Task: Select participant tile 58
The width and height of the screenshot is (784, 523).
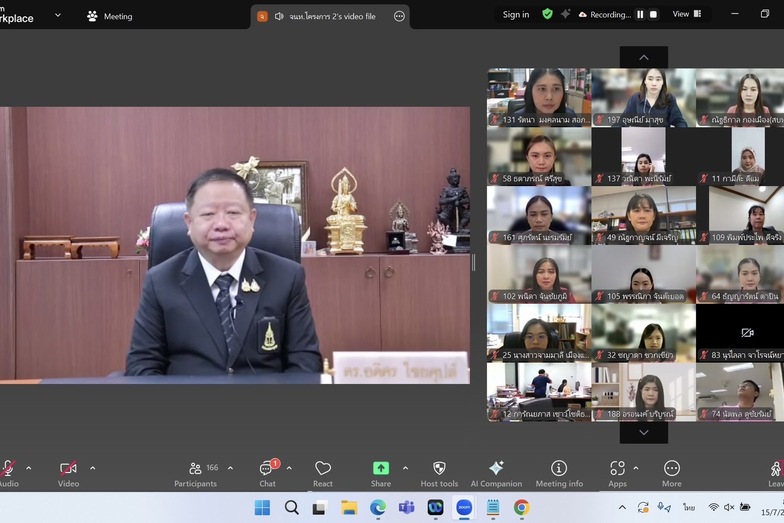Action: pyautogui.click(x=539, y=156)
